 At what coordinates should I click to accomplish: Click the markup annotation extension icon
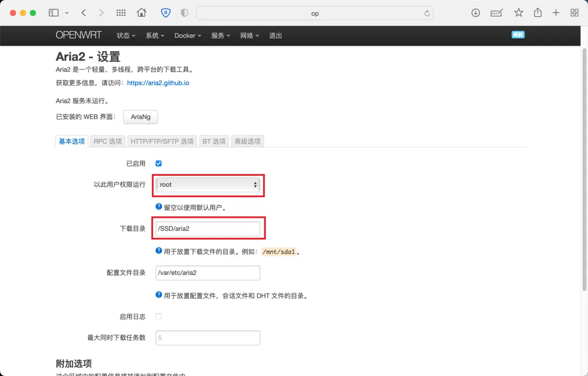497,13
